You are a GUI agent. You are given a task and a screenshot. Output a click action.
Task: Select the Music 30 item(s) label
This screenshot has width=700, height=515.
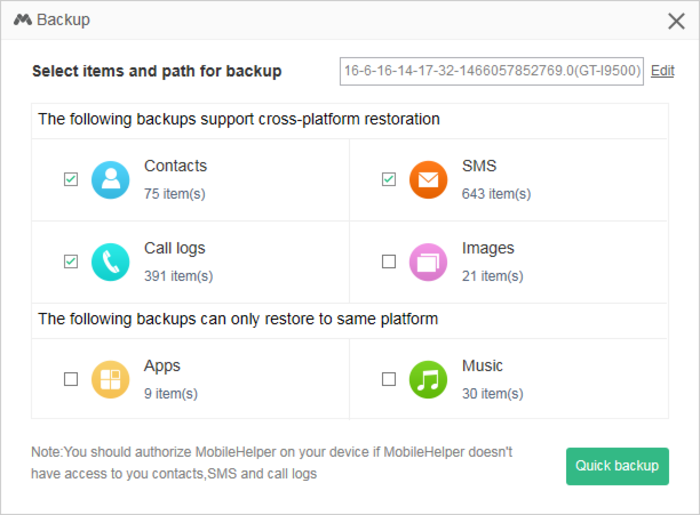click(x=492, y=394)
